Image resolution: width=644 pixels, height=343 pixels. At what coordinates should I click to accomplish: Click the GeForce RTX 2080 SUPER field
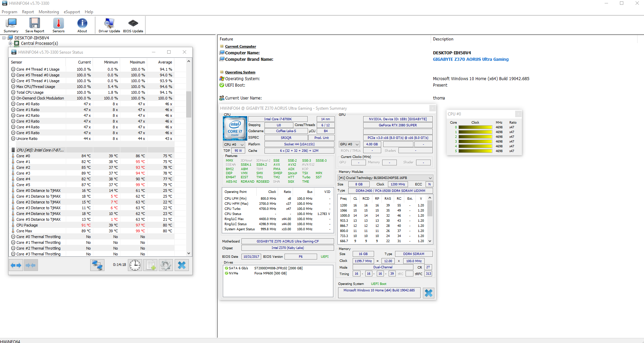coord(398,125)
